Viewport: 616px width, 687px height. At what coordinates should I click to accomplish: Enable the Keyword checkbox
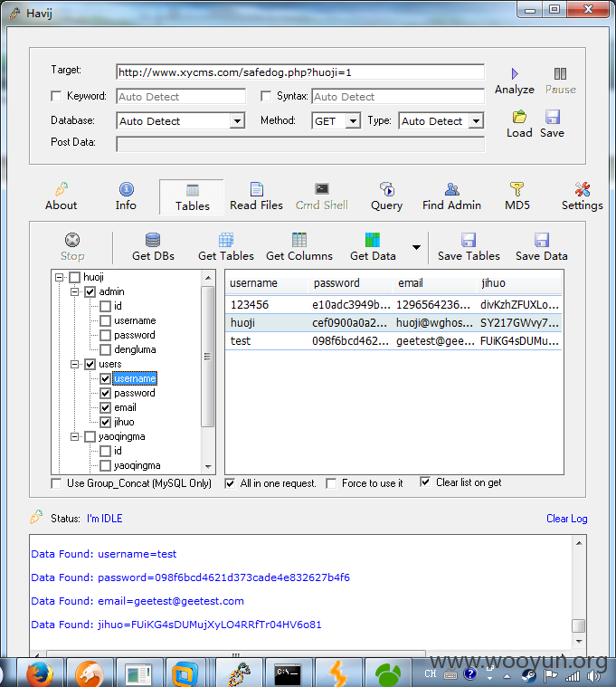(56, 96)
